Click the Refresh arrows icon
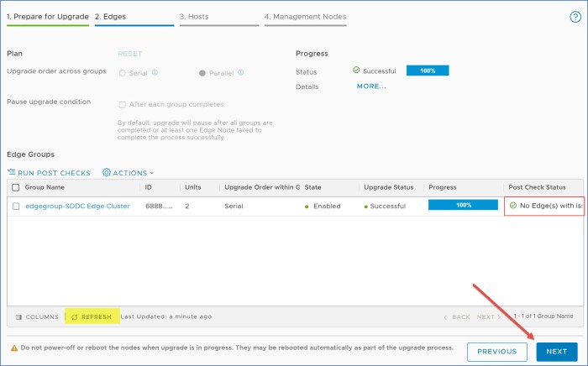The image size is (588, 366). coord(74,316)
